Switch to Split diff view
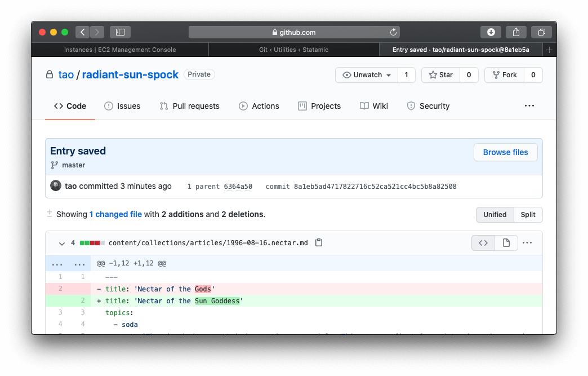 pos(528,214)
